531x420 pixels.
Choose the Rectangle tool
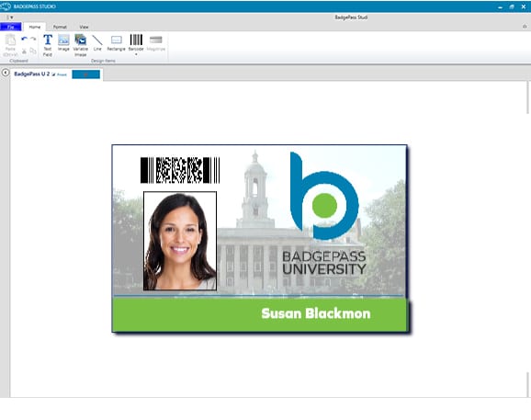pyautogui.click(x=116, y=42)
